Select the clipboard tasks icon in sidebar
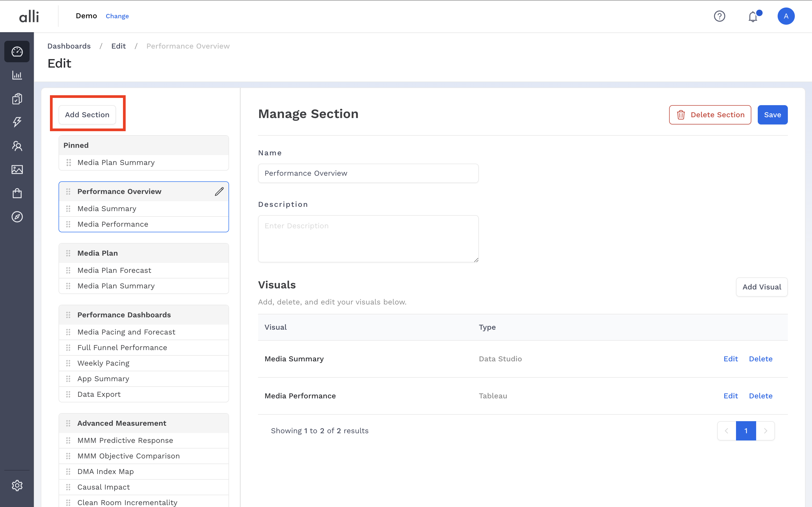The image size is (812, 507). pos(17,98)
